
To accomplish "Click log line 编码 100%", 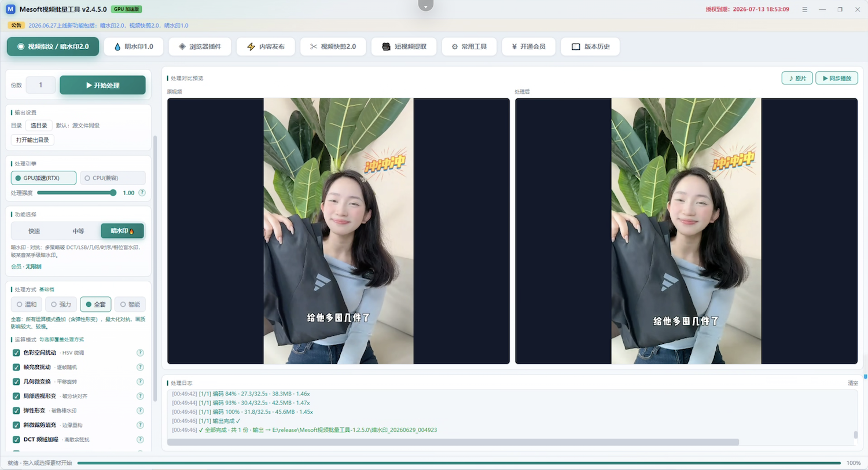I will (x=242, y=412).
